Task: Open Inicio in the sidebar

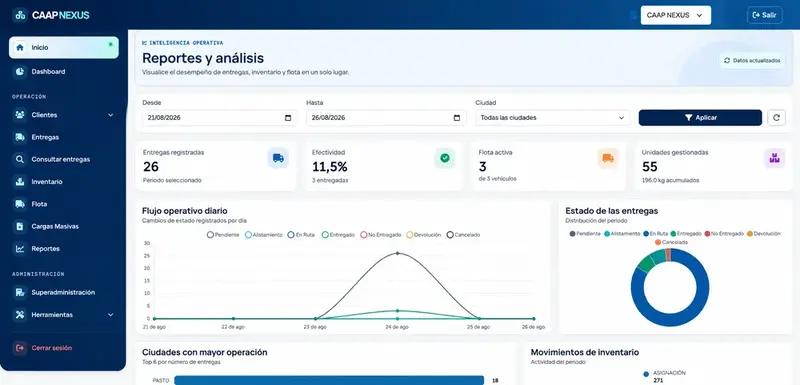Action: point(64,47)
